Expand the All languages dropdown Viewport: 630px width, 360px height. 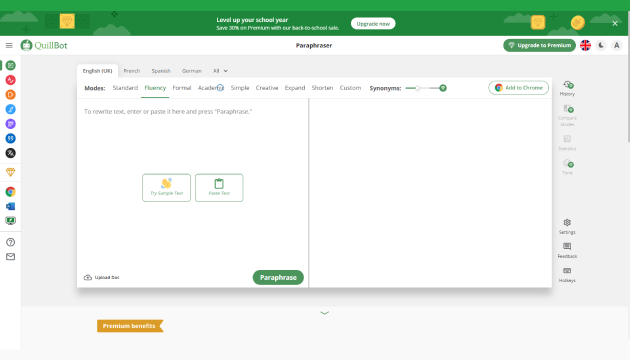coord(220,71)
